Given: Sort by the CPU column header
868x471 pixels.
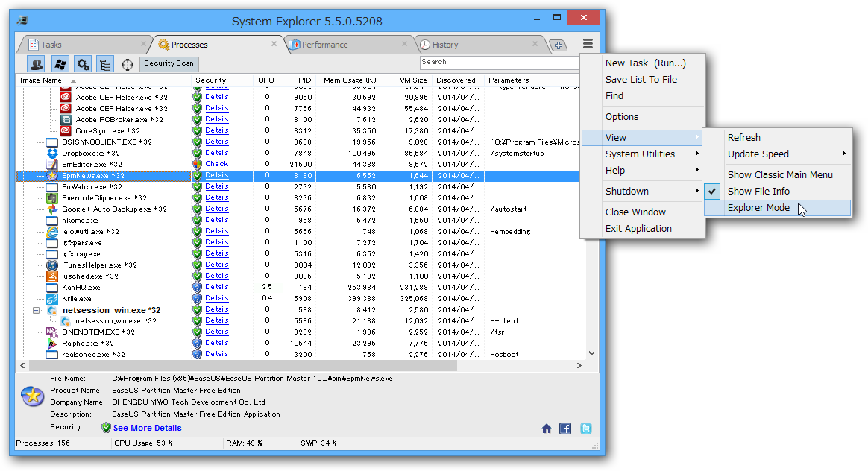Looking at the screenshot, I should (267, 80).
